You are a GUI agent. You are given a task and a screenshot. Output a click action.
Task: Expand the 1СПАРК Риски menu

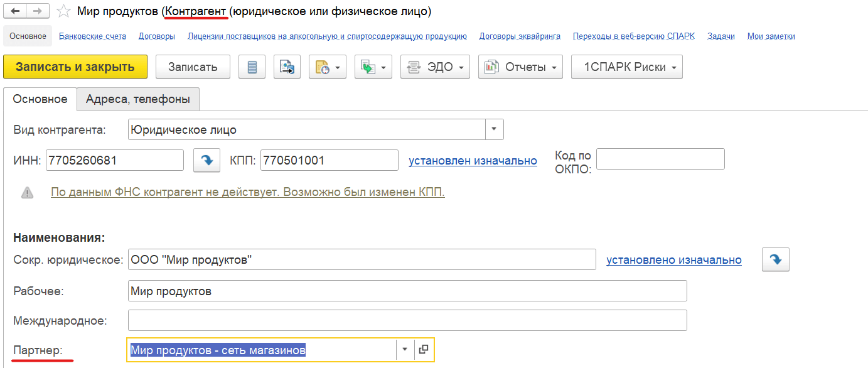(x=627, y=67)
